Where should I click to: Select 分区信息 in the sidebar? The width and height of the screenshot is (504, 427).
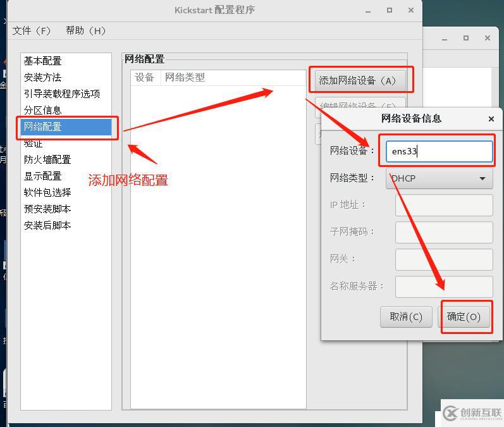pos(66,110)
